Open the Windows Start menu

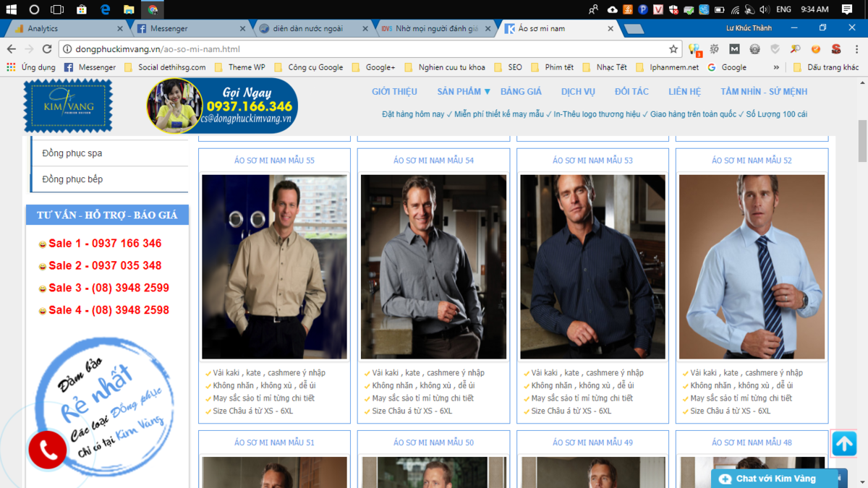[x=11, y=9]
